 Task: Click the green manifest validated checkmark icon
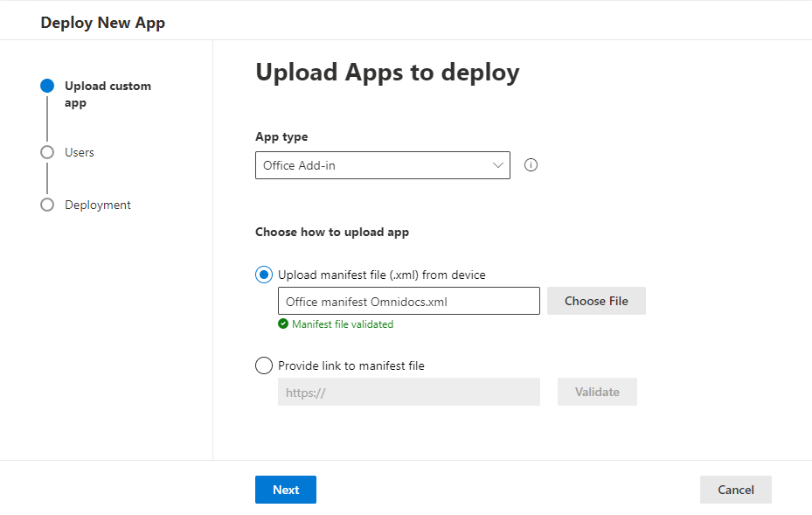[283, 324]
